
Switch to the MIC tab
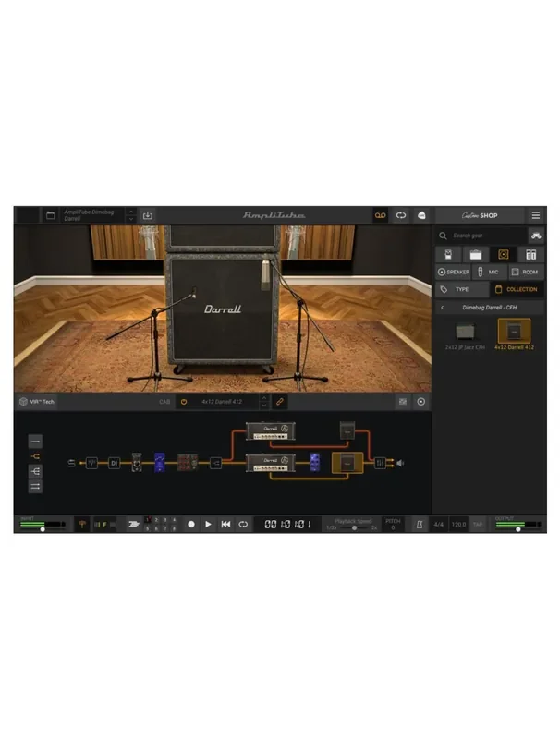pos(489,272)
